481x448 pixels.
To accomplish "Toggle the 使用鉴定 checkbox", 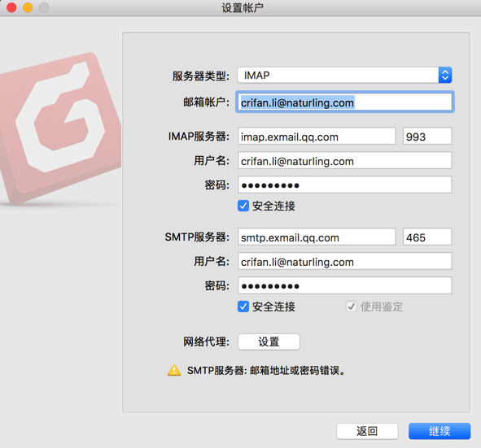I will (352, 307).
